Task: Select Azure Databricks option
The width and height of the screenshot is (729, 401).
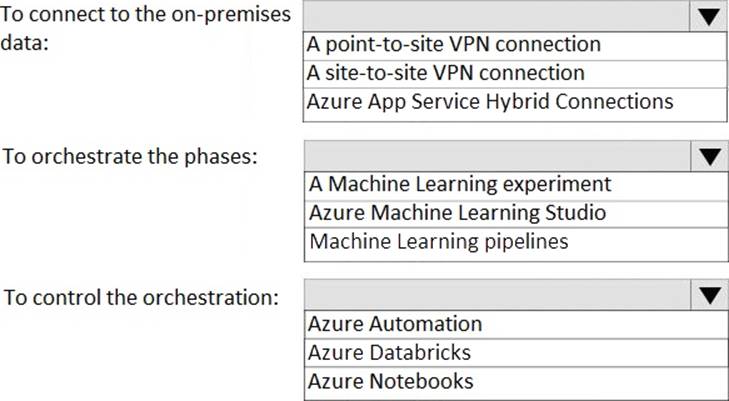Action: 516,353
